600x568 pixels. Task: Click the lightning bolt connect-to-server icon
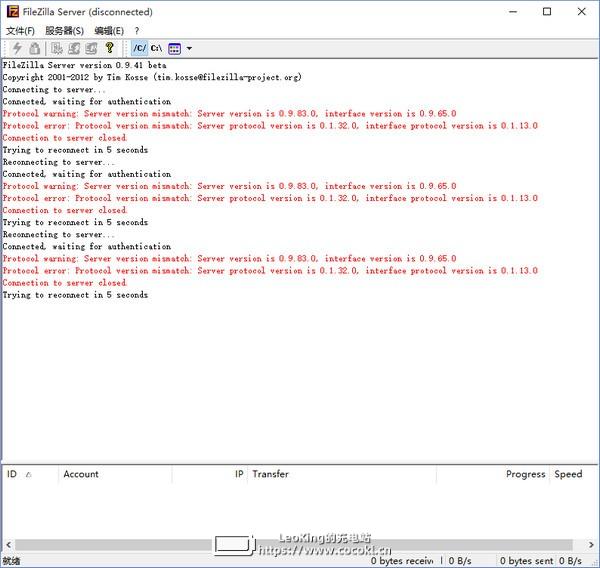[x=17, y=48]
